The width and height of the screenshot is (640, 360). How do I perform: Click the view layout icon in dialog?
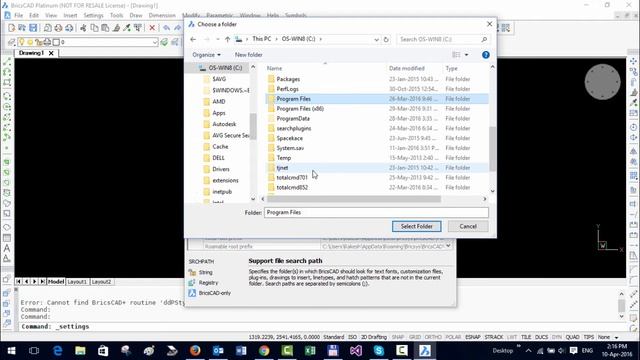pos(456,55)
